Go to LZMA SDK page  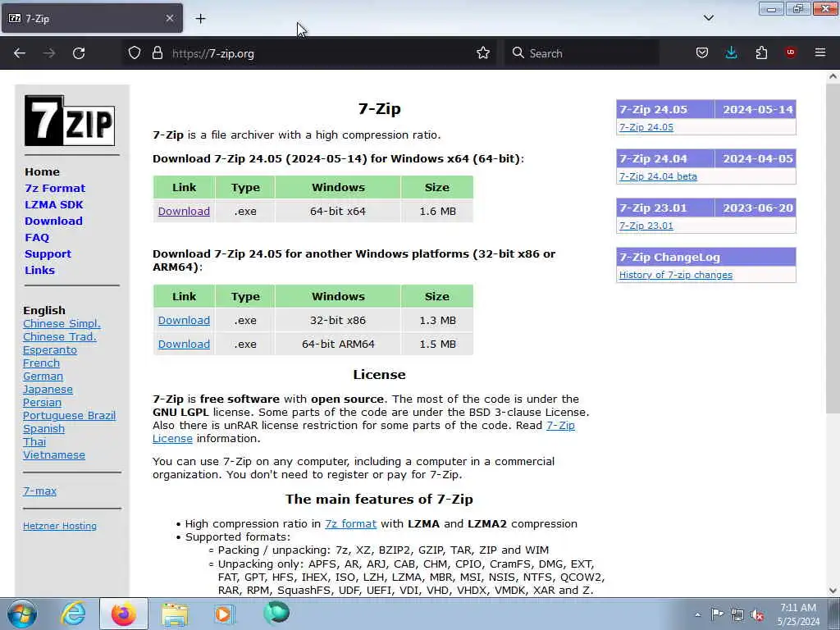pos(53,204)
